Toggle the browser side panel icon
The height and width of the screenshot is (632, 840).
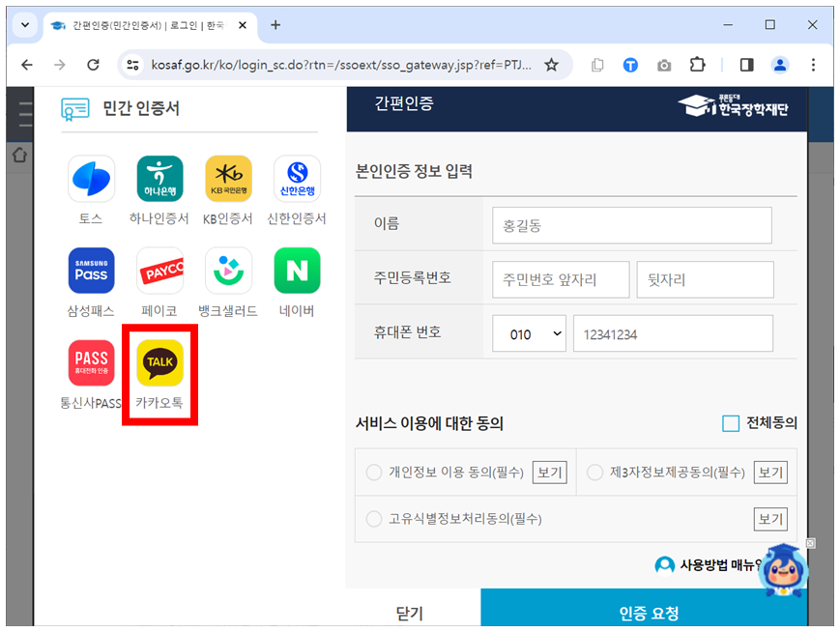(x=747, y=65)
